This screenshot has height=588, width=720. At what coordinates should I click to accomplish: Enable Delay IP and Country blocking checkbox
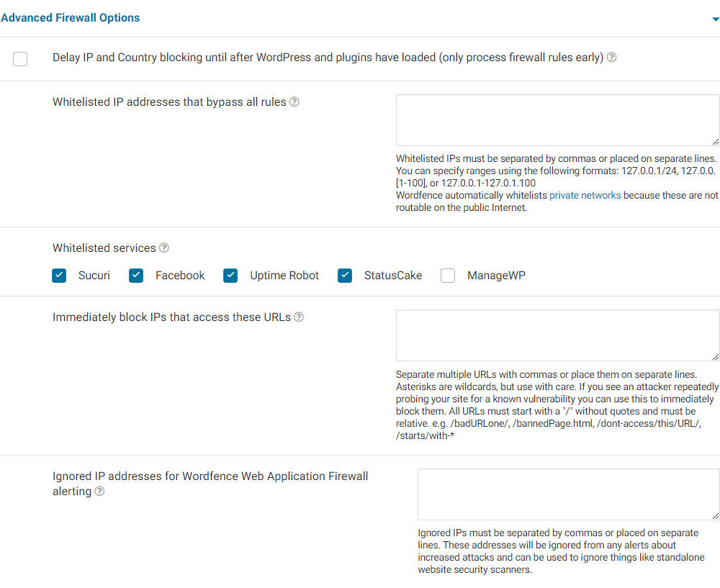click(20, 59)
